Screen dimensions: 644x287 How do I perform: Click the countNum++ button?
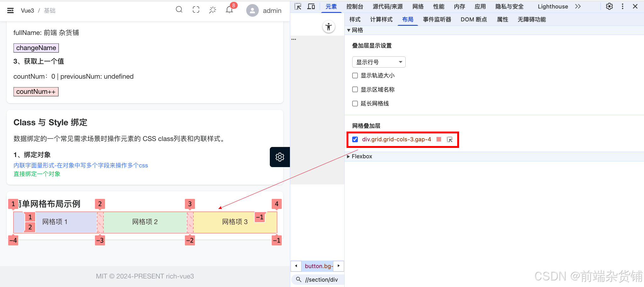coord(36,92)
